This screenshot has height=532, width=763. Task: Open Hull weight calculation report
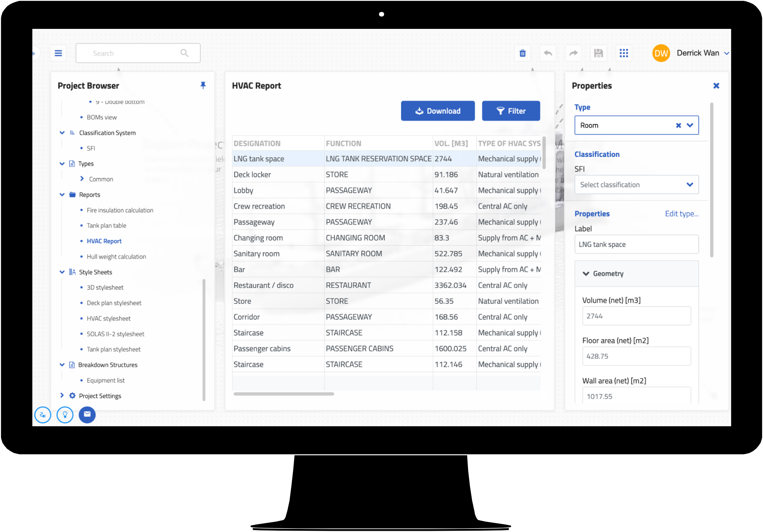pos(116,257)
